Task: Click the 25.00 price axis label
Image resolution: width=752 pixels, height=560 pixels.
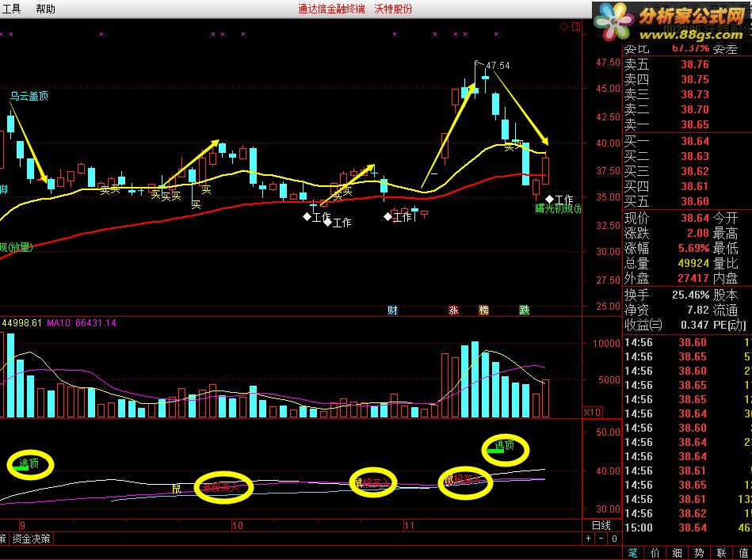Action: pyautogui.click(x=608, y=306)
